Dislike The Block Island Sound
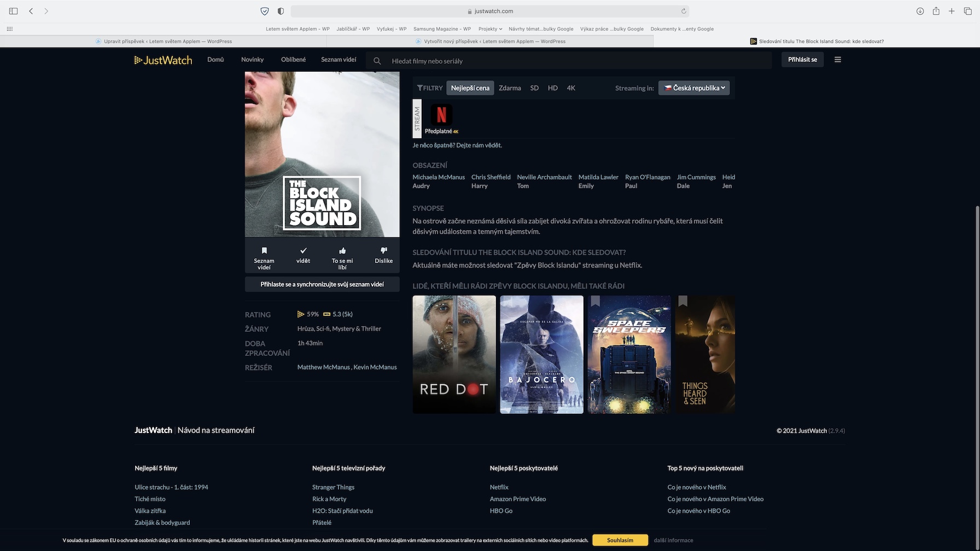The height and width of the screenshot is (551, 980). click(383, 255)
